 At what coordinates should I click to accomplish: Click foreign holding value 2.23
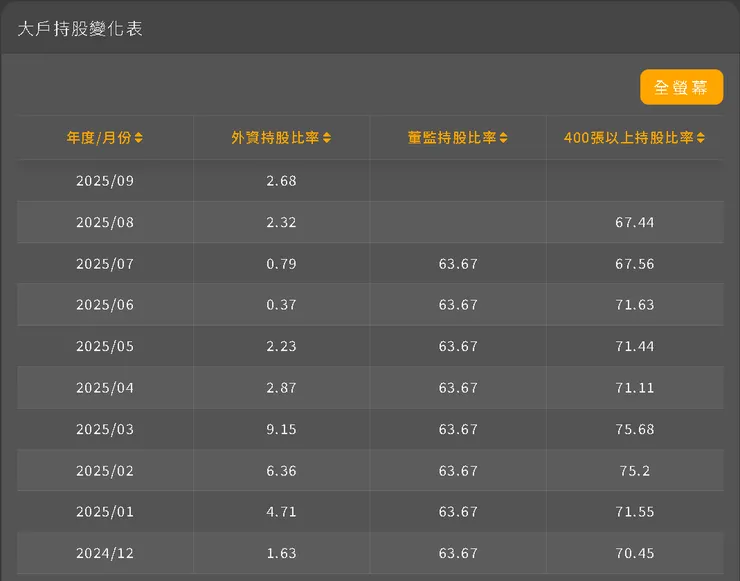tap(281, 346)
